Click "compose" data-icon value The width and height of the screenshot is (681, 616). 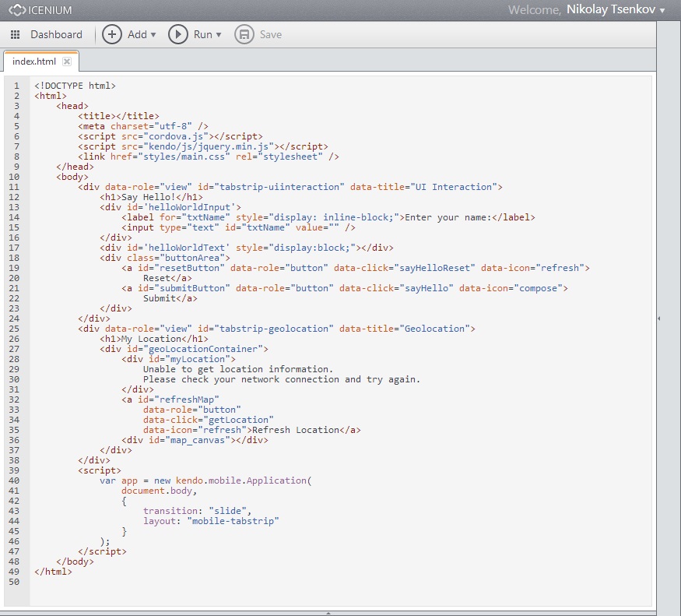click(x=538, y=288)
